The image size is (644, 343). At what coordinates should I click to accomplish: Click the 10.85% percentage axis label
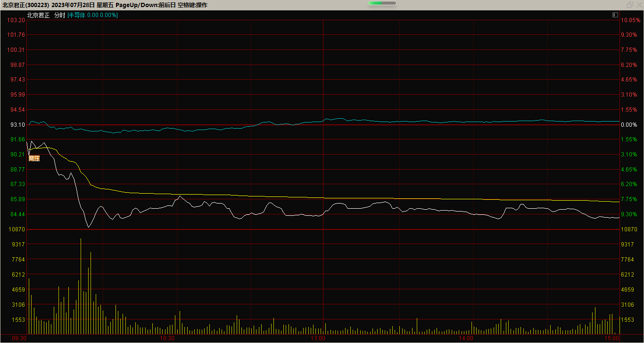tap(631, 20)
